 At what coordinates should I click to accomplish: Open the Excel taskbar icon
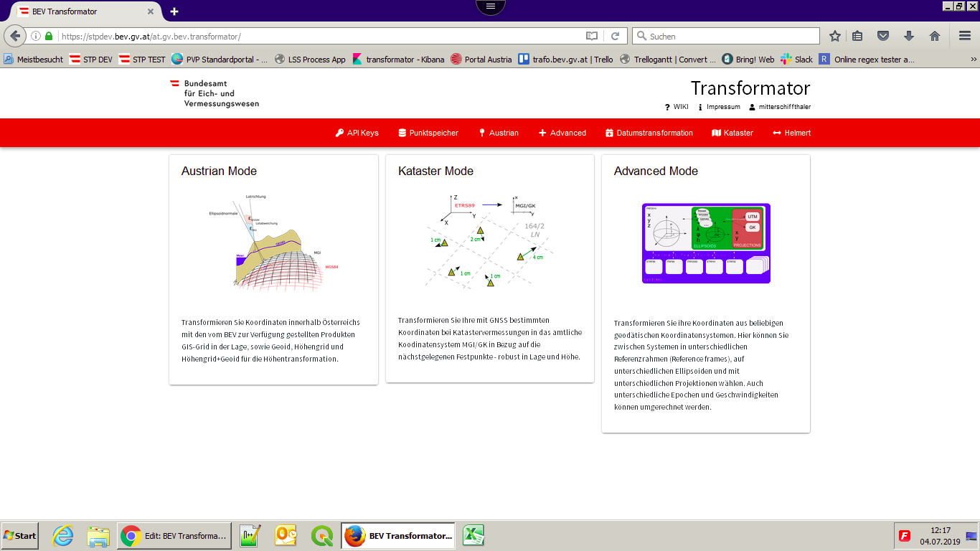pos(473,535)
